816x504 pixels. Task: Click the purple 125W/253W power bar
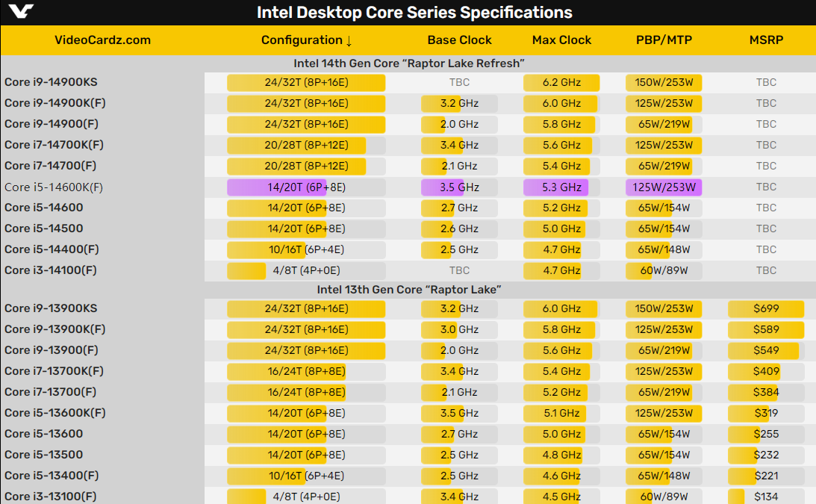tap(664, 187)
